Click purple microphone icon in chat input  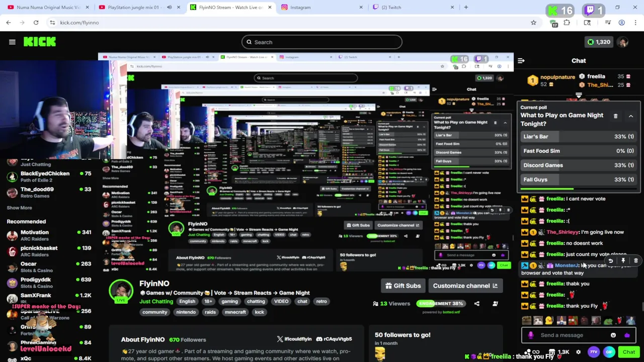coord(531,335)
